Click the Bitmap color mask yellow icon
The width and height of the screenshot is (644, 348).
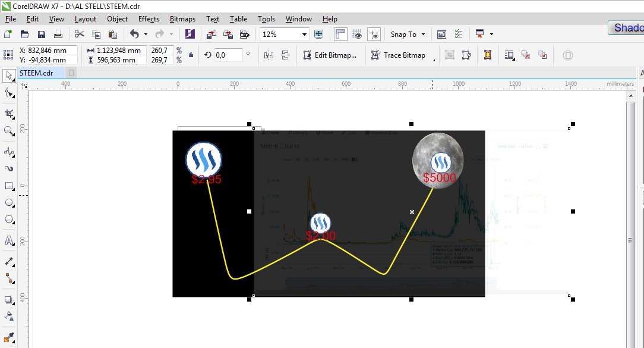[x=488, y=55]
